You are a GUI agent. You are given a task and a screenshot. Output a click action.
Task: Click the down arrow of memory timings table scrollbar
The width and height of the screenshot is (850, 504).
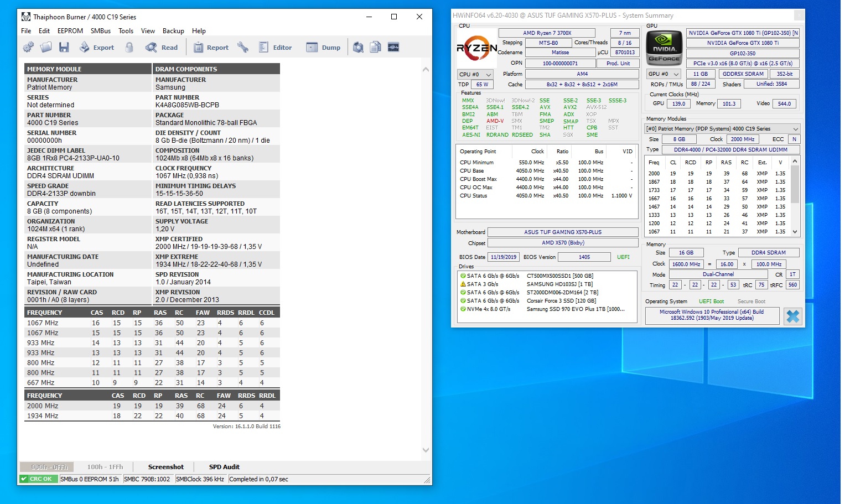[x=795, y=232]
